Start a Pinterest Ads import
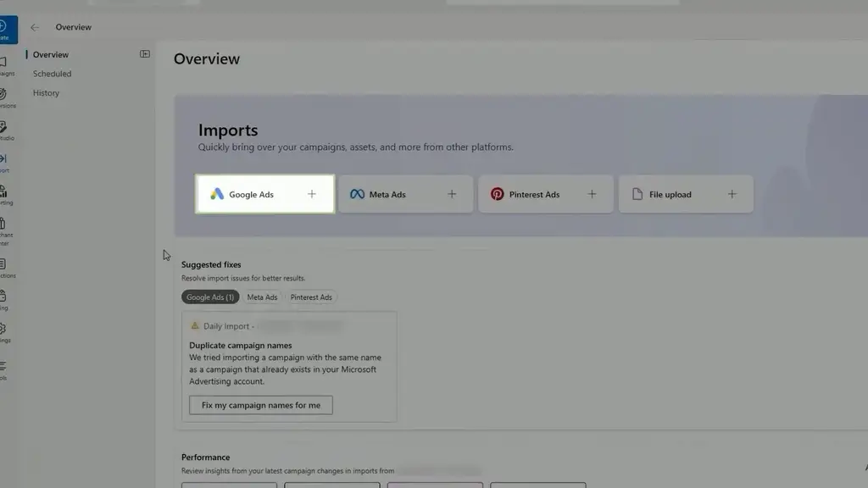Viewport: 868px width, 488px height. [545, 194]
